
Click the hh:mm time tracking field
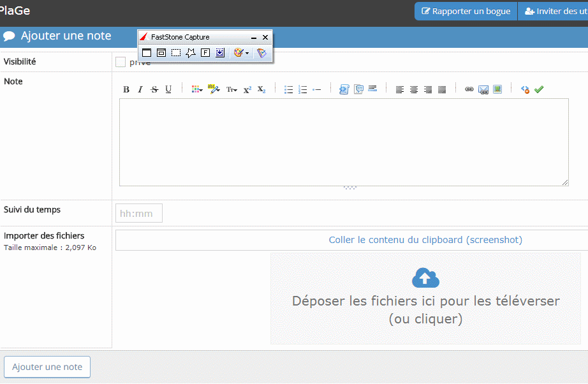pyautogui.click(x=139, y=213)
